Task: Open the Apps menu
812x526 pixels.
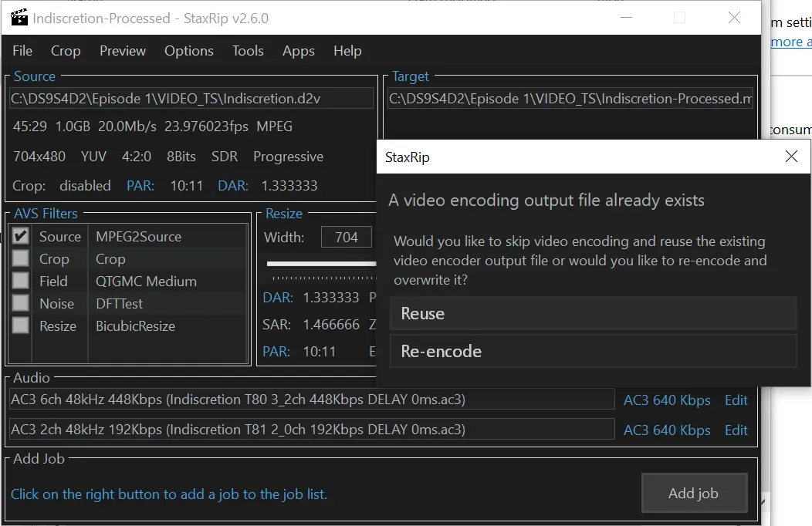Action: 298,51
